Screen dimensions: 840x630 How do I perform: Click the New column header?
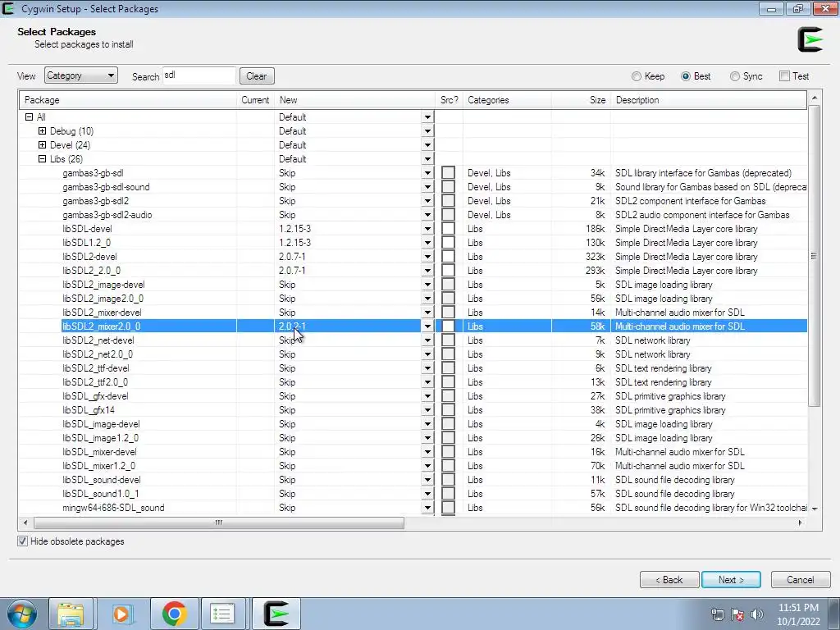tap(354, 100)
